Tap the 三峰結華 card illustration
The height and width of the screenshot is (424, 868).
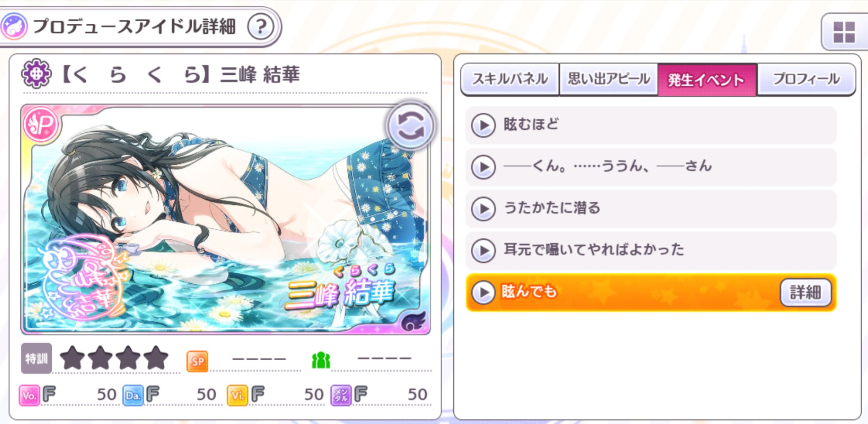(225, 219)
